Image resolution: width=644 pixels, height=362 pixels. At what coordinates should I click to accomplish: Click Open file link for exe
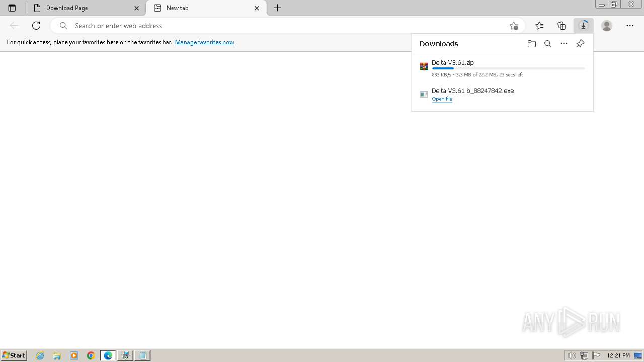point(442,99)
